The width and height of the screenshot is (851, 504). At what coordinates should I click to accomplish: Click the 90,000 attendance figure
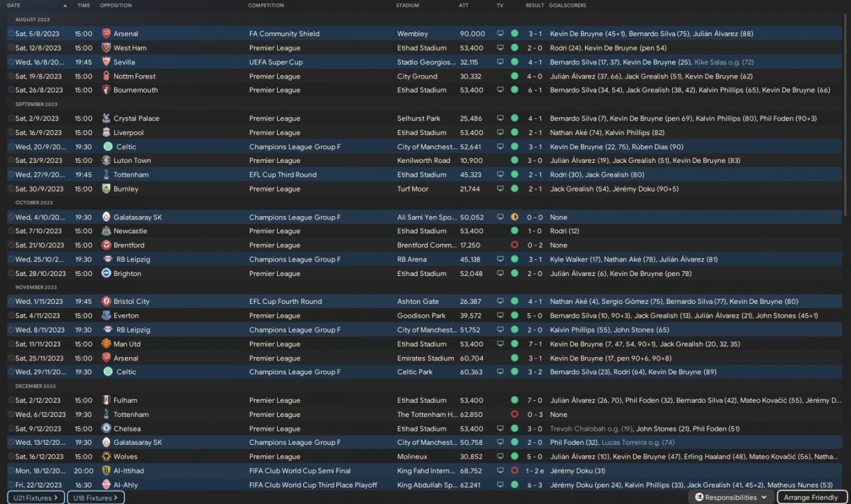coord(472,34)
